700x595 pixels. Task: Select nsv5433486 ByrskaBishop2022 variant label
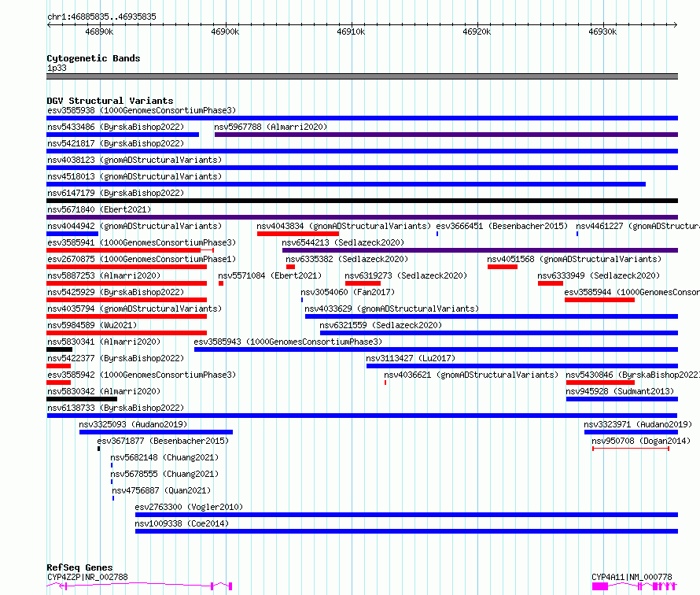pos(116,127)
